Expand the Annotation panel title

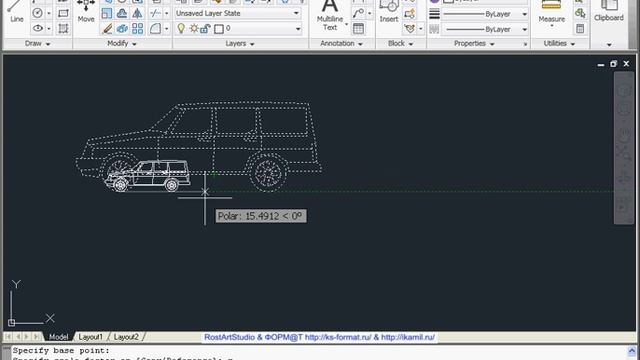[342, 43]
